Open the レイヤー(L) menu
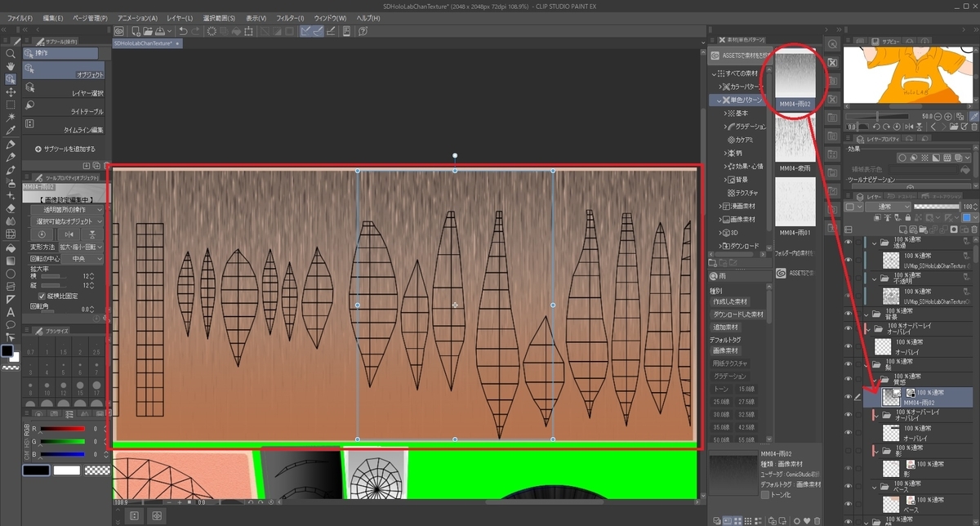The image size is (980, 526). pos(180,18)
